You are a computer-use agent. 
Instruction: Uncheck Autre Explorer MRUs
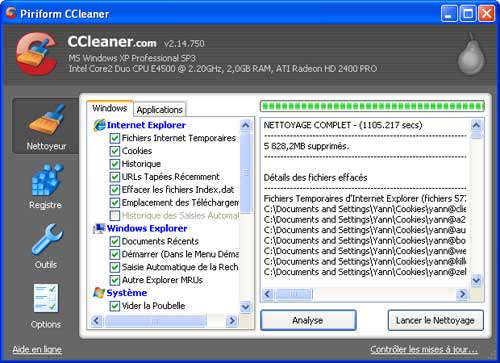click(115, 280)
